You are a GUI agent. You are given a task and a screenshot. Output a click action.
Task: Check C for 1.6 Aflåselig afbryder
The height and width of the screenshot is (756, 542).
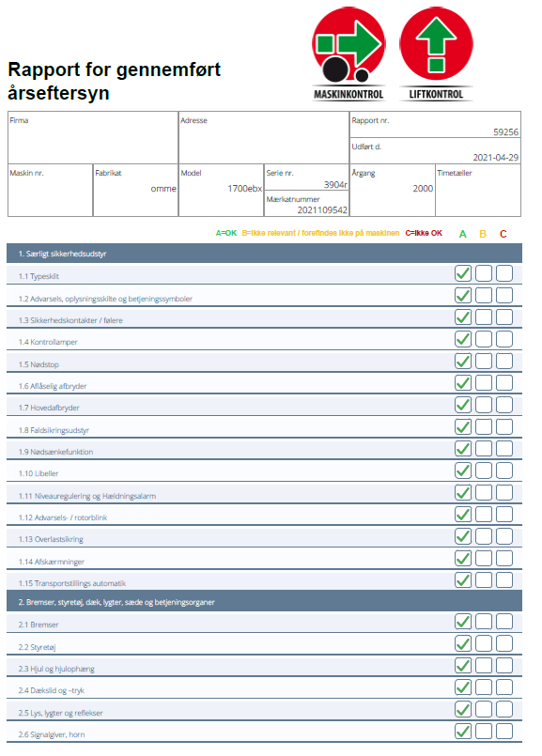[504, 383]
